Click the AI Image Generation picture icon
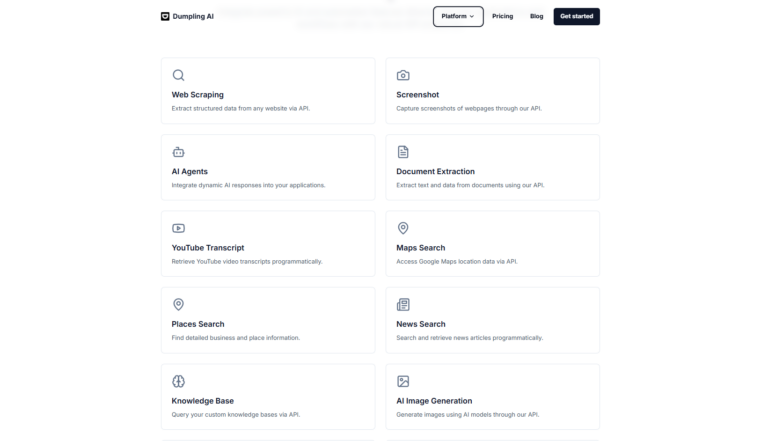The width and height of the screenshot is (768, 441). click(403, 381)
